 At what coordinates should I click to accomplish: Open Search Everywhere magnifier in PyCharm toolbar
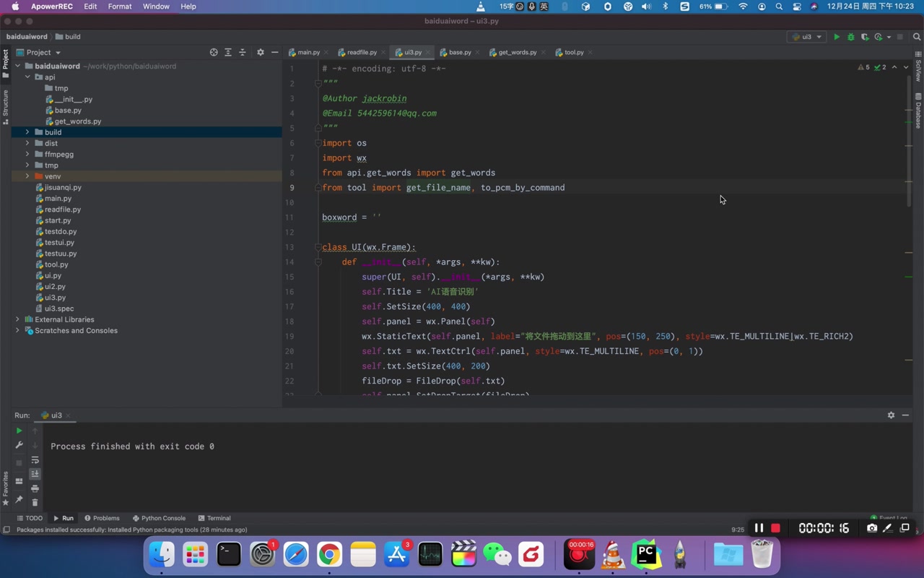point(917,37)
